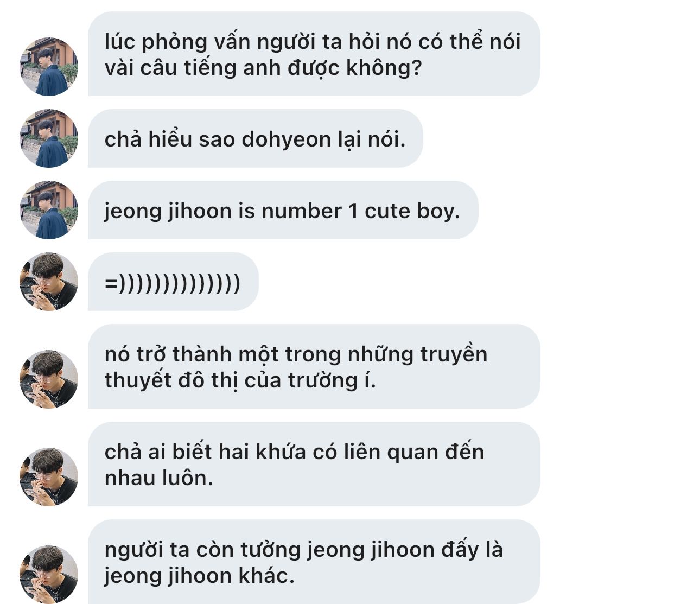This screenshot has width=700, height=604.
Task: Click the words 'nhau luôn.' in the sixth message
Action: point(158,478)
